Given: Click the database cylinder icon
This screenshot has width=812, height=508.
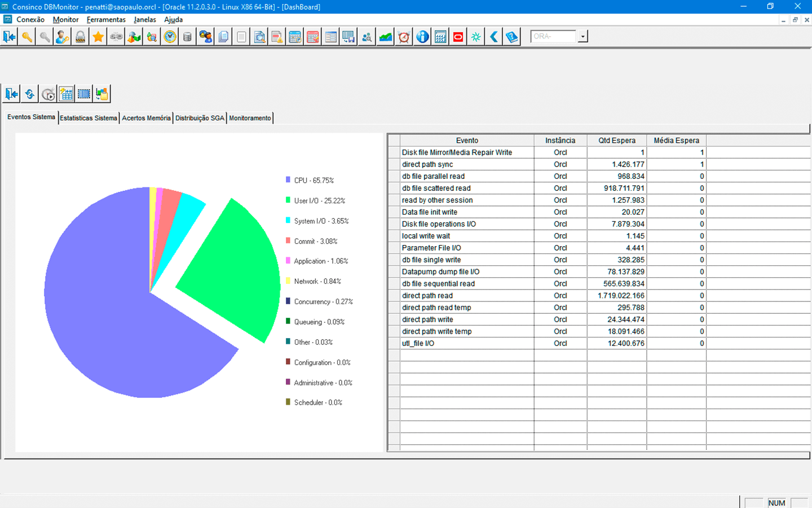Looking at the screenshot, I should pos(187,37).
